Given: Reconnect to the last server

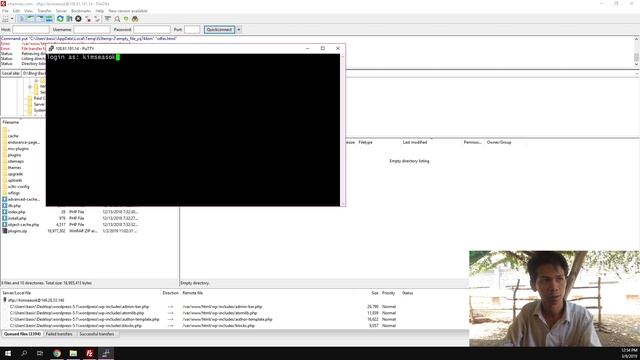Looking at the screenshot, I should (97, 19).
